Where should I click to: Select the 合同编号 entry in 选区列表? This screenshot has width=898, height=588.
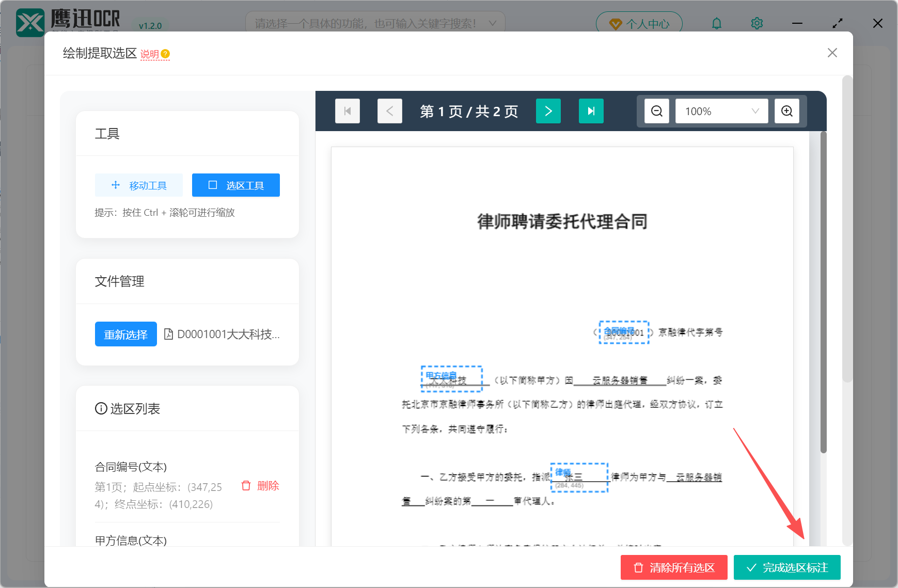pos(131,466)
